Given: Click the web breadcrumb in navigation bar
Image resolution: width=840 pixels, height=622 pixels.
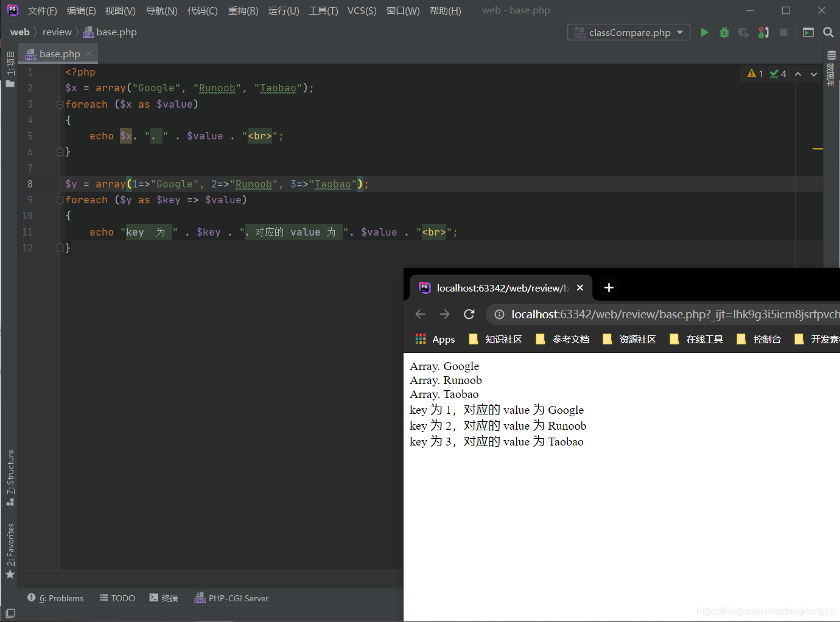Looking at the screenshot, I should point(19,32).
